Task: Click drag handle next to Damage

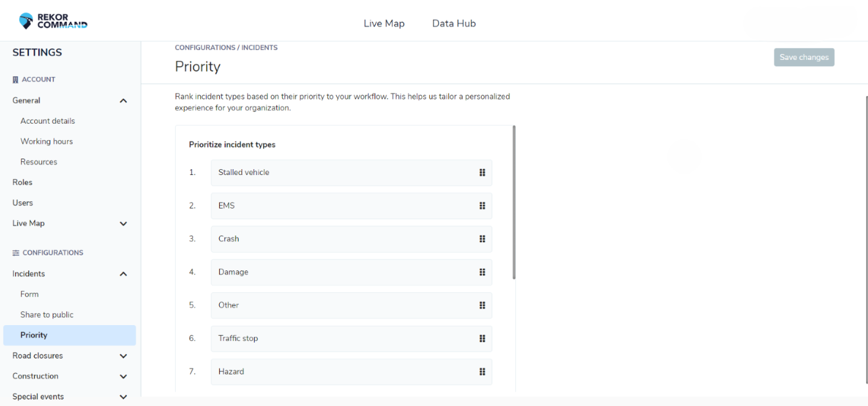Action: (482, 272)
